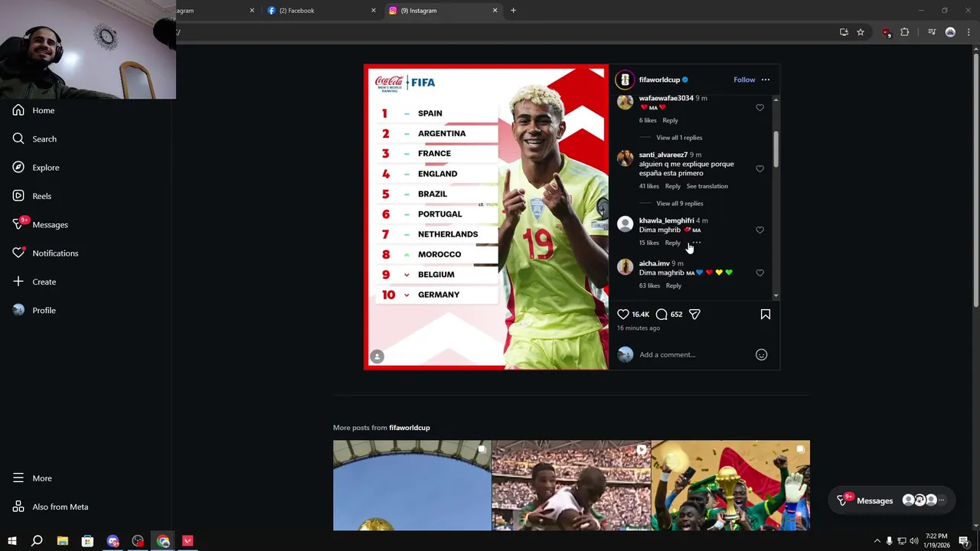Bookmark this page with star icon
980x551 pixels.
pyautogui.click(x=861, y=32)
